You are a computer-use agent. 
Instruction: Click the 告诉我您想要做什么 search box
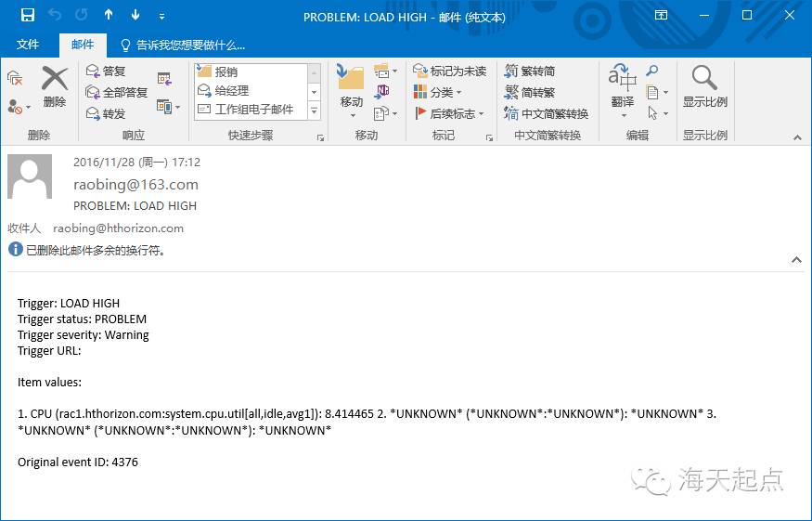[183, 46]
